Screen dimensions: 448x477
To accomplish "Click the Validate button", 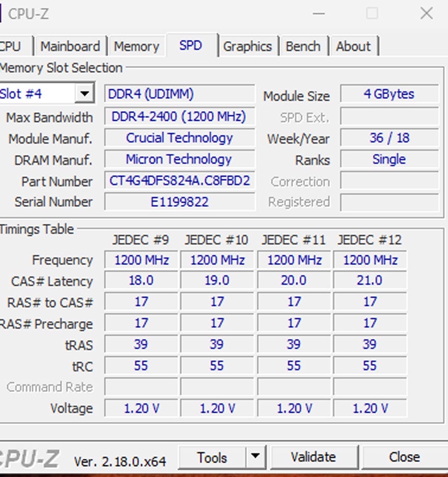I will coord(314,457).
